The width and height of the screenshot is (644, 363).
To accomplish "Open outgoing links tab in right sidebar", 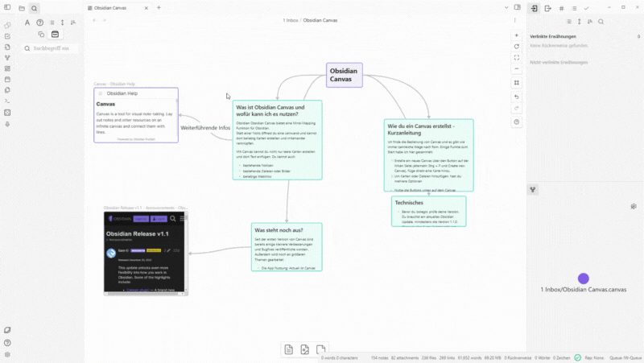I will (x=548, y=8).
